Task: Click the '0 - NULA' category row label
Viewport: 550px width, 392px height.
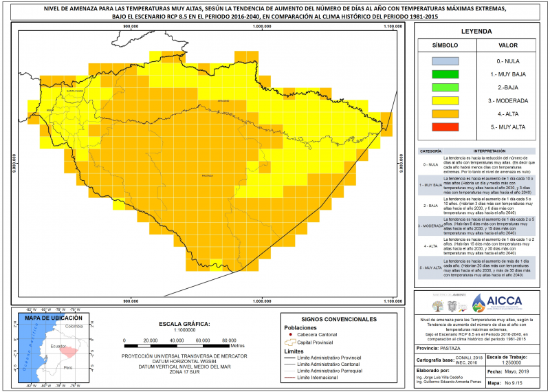Action: 430,164
